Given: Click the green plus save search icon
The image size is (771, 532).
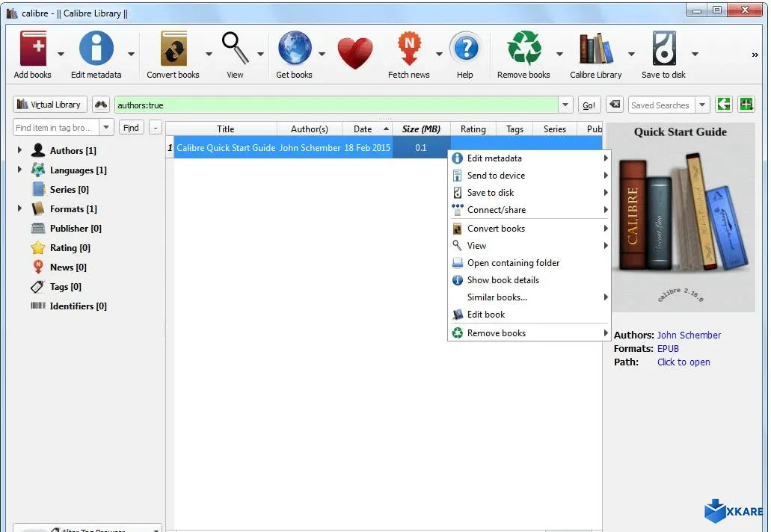Looking at the screenshot, I should click(x=746, y=104).
